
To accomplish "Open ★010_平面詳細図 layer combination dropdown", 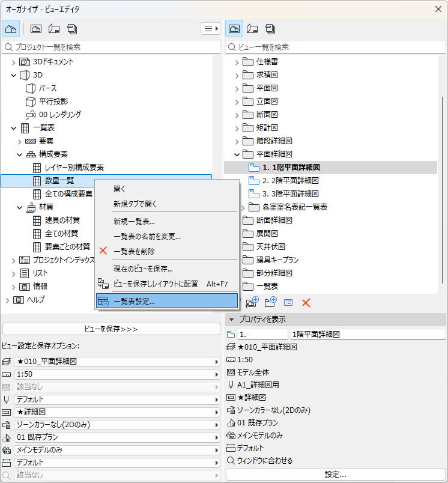I will [x=117, y=362].
